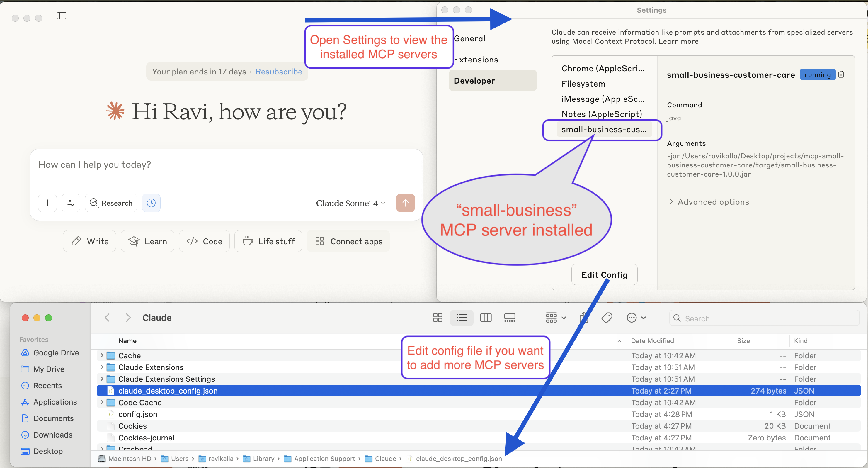Expand the Claude Extensions folder

[x=102, y=367]
